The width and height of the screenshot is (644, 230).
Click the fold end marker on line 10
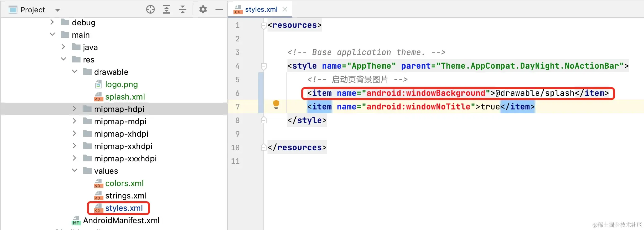point(263,147)
